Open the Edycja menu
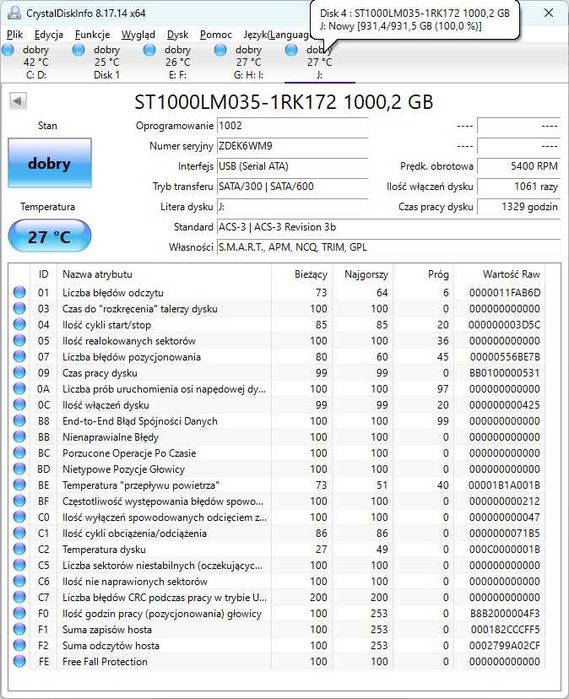This screenshot has height=699, width=569. pos(49,34)
